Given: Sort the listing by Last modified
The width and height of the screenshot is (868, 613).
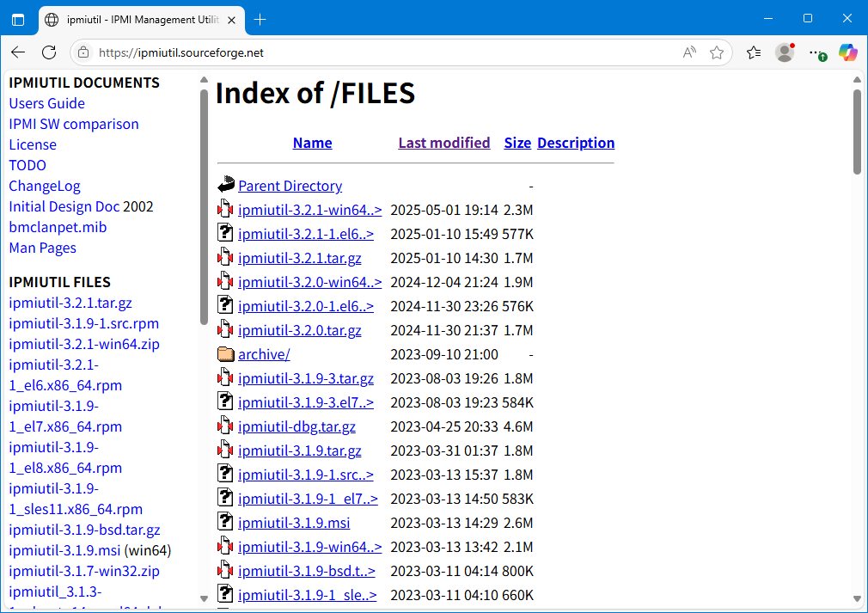Looking at the screenshot, I should (443, 143).
